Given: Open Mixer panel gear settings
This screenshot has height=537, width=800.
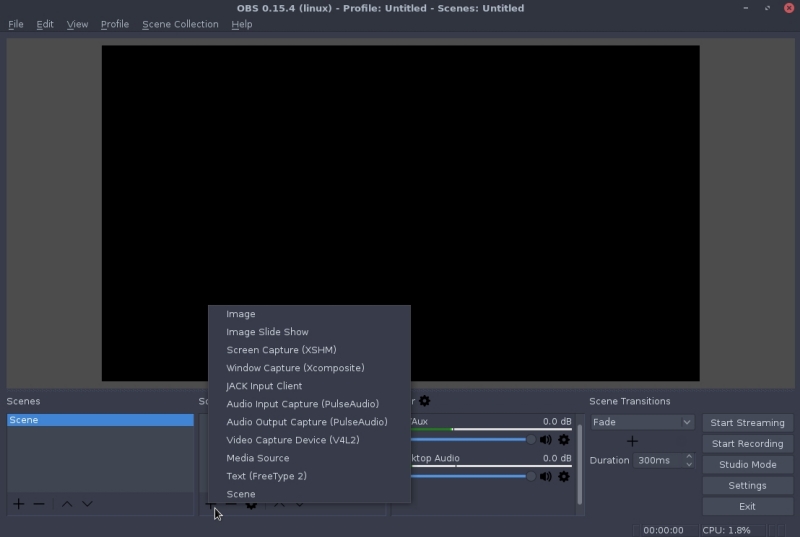Looking at the screenshot, I should pyautogui.click(x=425, y=401).
